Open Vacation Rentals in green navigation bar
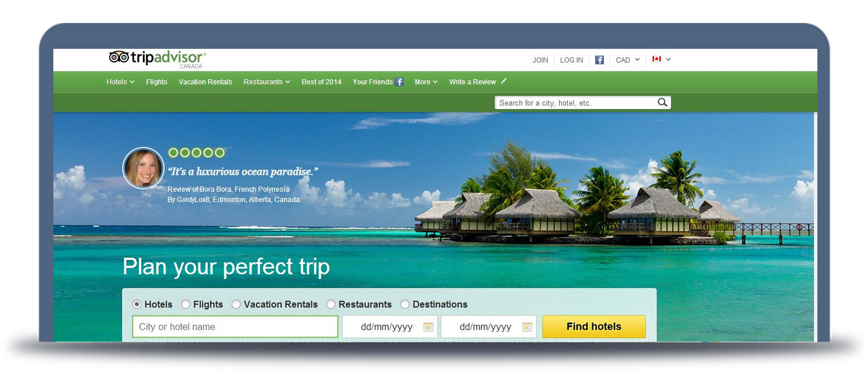This screenshot has width=868, height=391. click(205, 82)
